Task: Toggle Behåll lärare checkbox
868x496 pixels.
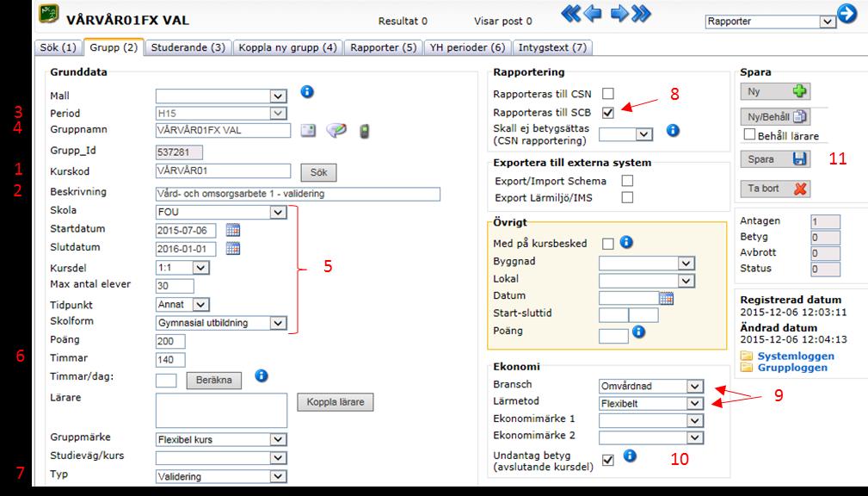Action: (x=749, y=134)
